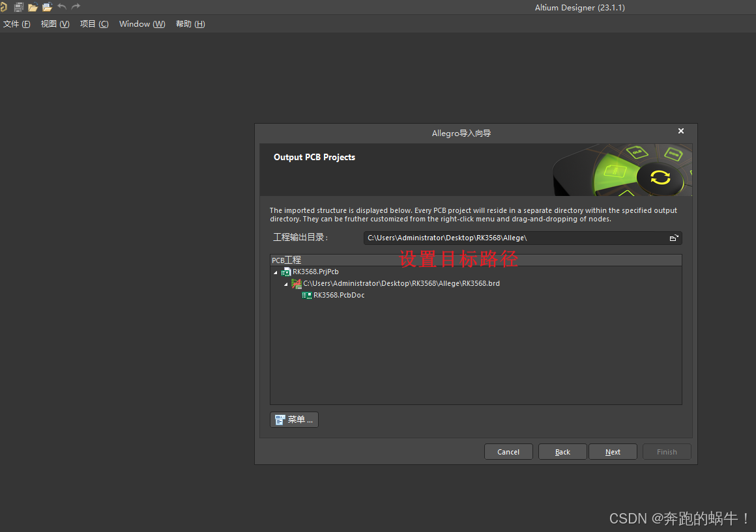Viewport: 756px width, 532px height.
Task: Select RK3568.PcbDoc document row
Action: [476, 295]
